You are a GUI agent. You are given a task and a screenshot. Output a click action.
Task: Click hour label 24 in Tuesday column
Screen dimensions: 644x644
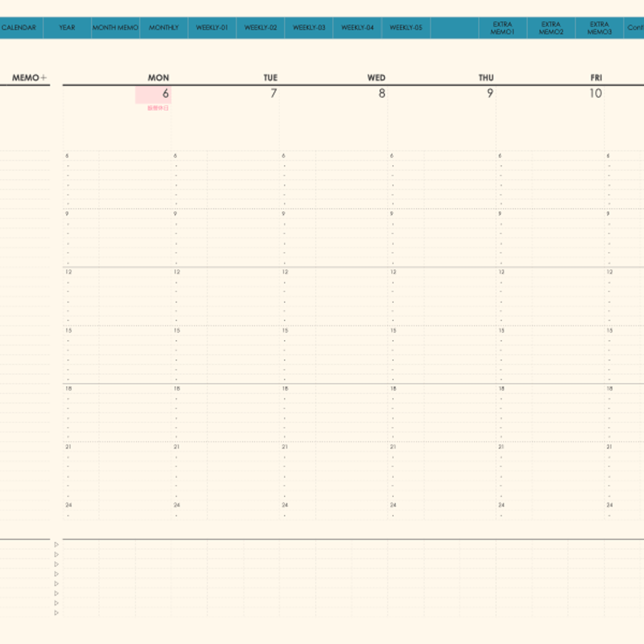177,505
